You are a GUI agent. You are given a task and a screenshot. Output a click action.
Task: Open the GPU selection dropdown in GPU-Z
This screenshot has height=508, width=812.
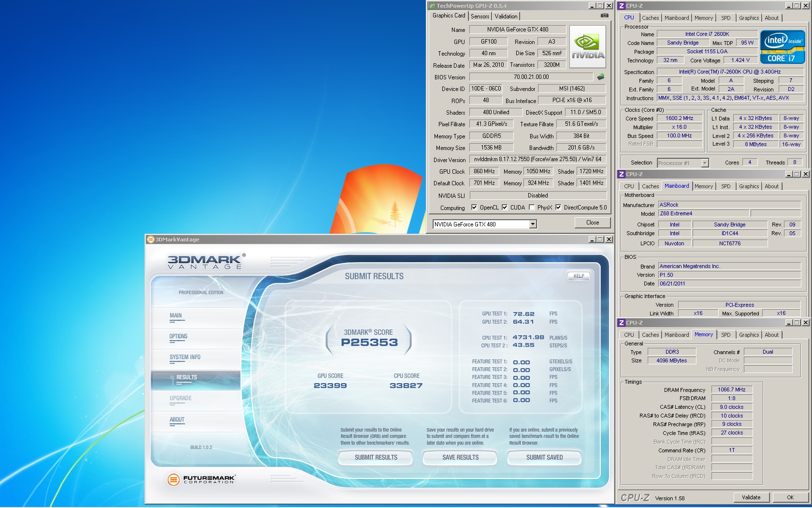tap(533, 224)
